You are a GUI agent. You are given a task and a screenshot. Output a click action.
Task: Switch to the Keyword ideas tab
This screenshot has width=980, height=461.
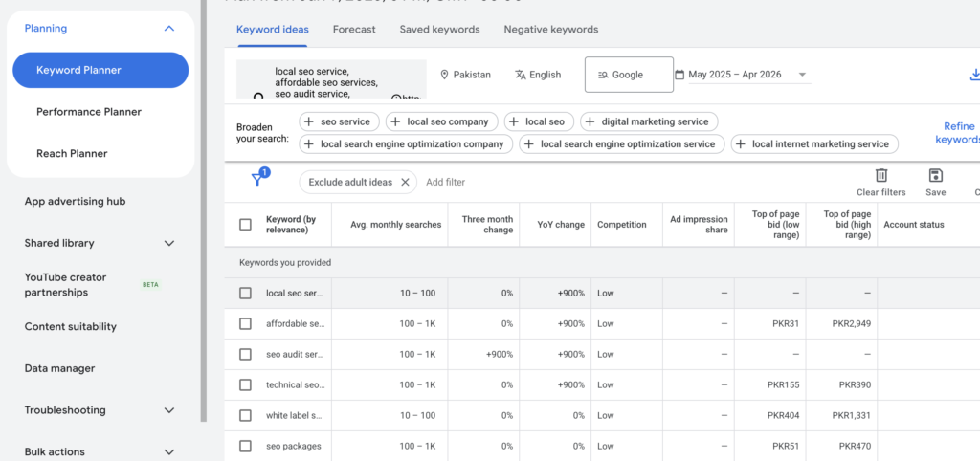[x=273, y=30]
